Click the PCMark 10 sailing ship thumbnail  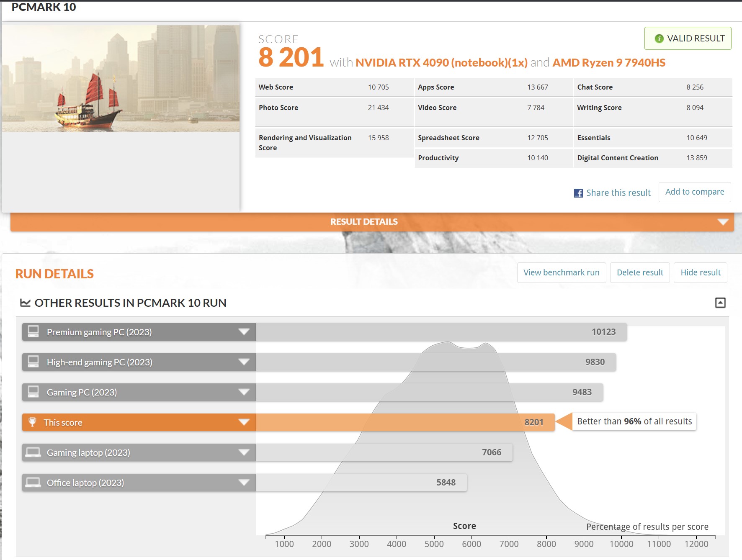click(121, 79)
